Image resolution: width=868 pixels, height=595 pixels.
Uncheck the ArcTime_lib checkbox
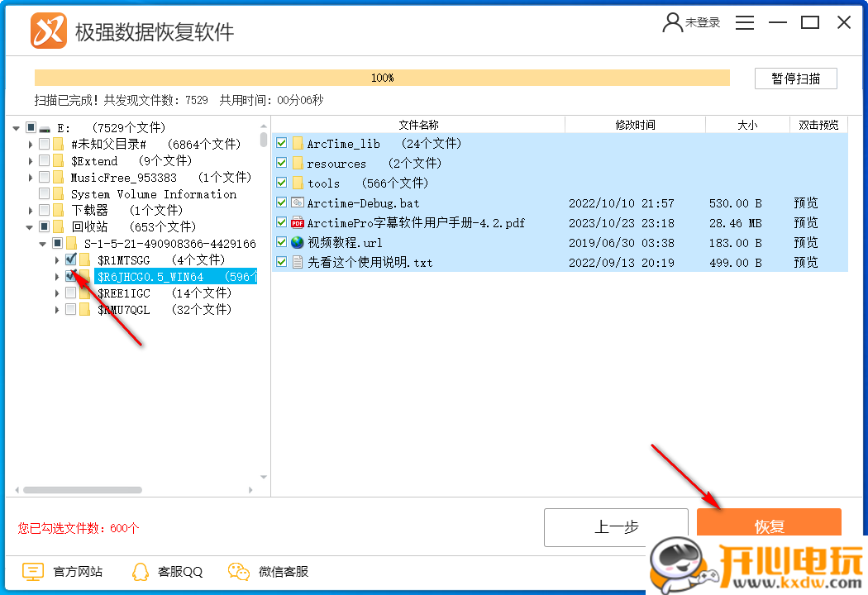click(x=282, y=143)
